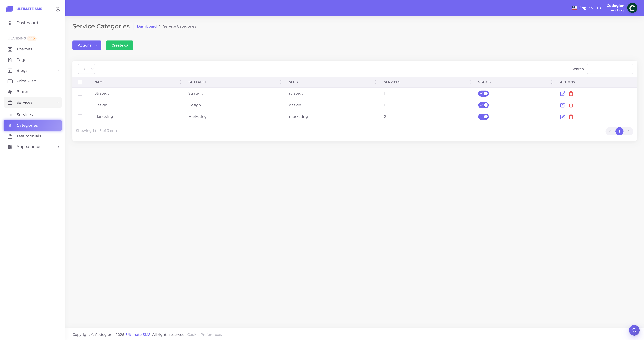Click the Blogs layout icon
The height and width of the screenshot is (340, 644).
click(x=10, y=71)
